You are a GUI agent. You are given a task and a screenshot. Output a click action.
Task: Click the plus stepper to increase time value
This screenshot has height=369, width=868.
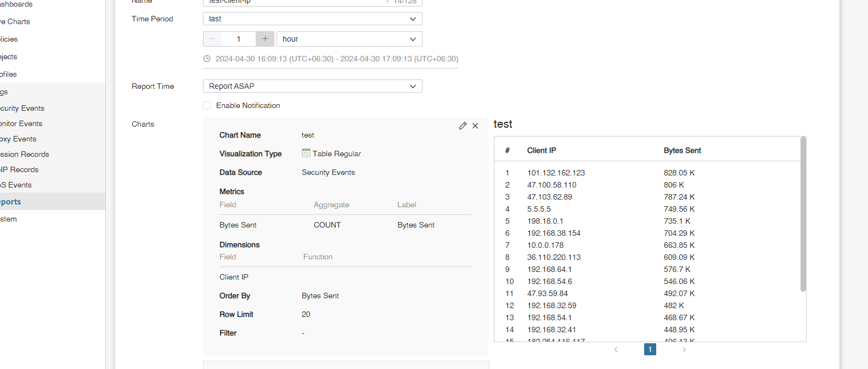(265, 39)
